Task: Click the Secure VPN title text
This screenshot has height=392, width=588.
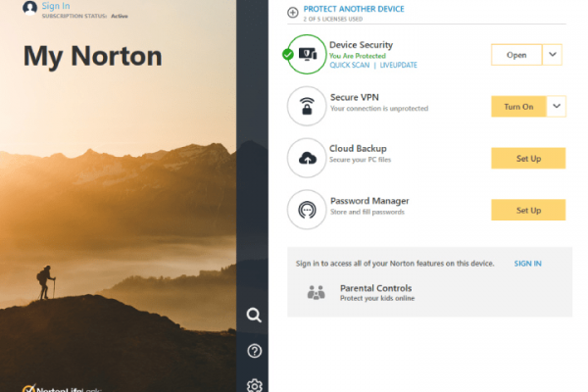Action: [355, 97]
